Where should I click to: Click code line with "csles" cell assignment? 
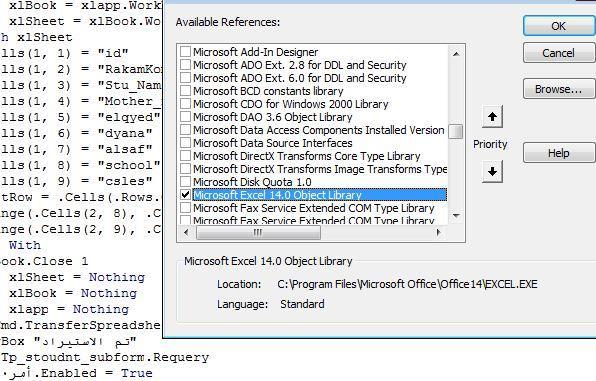click(x=76, y=181)
